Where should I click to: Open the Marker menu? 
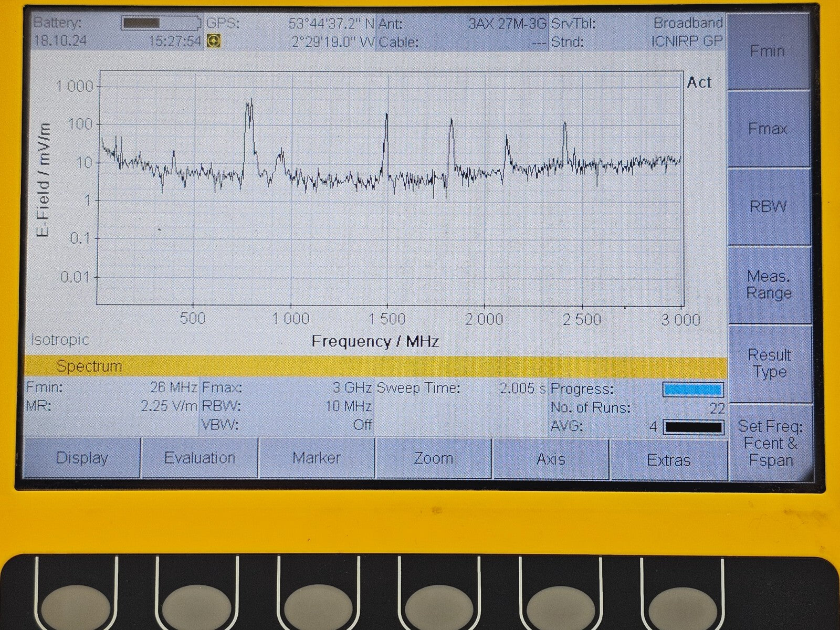[x=316, y=458]
